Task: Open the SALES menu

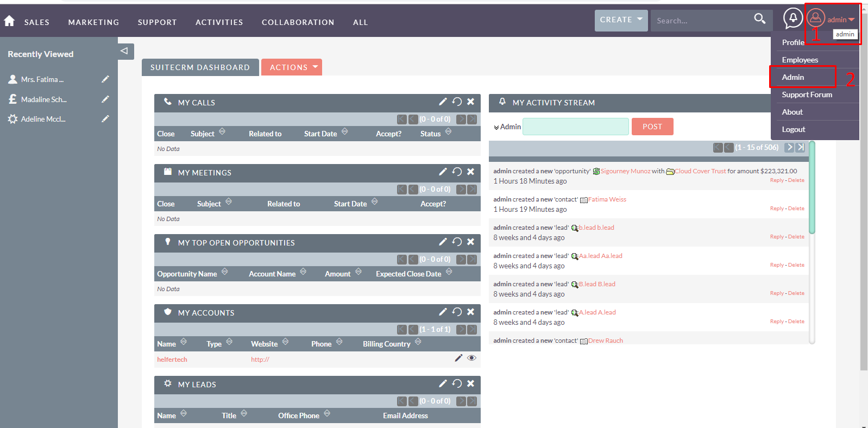Action: pyautogui.click(x=37, y=22)
